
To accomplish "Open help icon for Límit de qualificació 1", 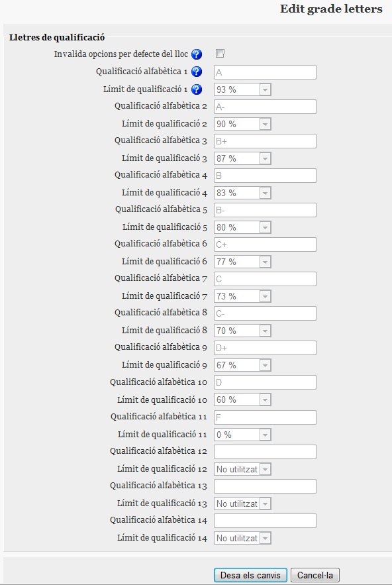I will 197,89.
